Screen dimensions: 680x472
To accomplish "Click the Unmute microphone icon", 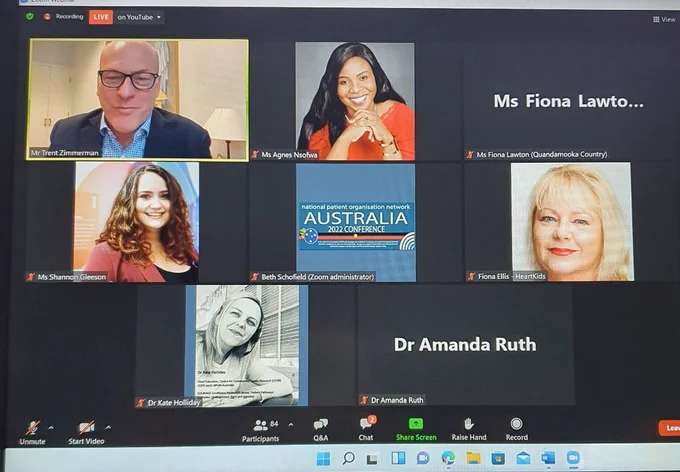I will coord(33,427).
